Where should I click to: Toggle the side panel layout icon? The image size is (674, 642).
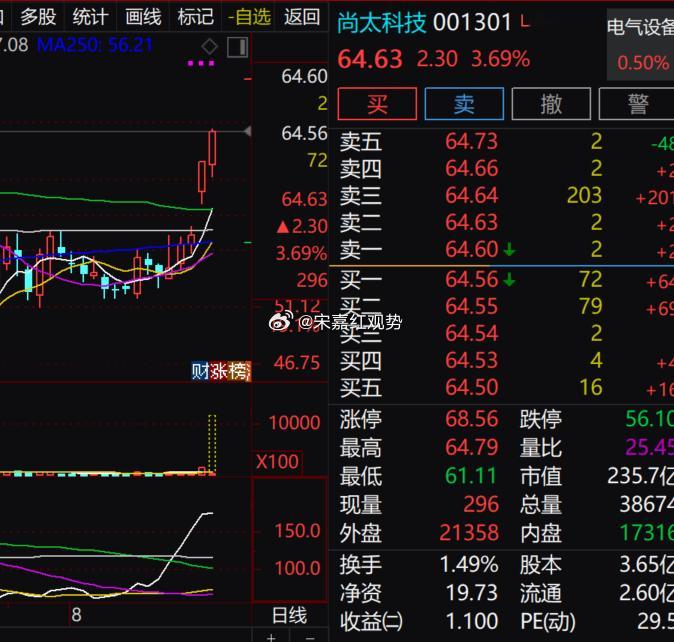[x=237, y=47]
